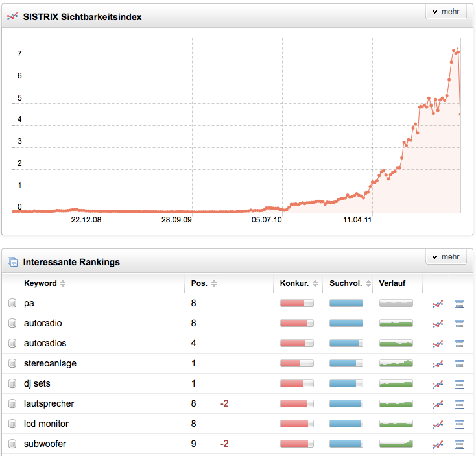Sort by Suchvol. column header
Viewport: 476px width, 456px height.
pos(347,283)
